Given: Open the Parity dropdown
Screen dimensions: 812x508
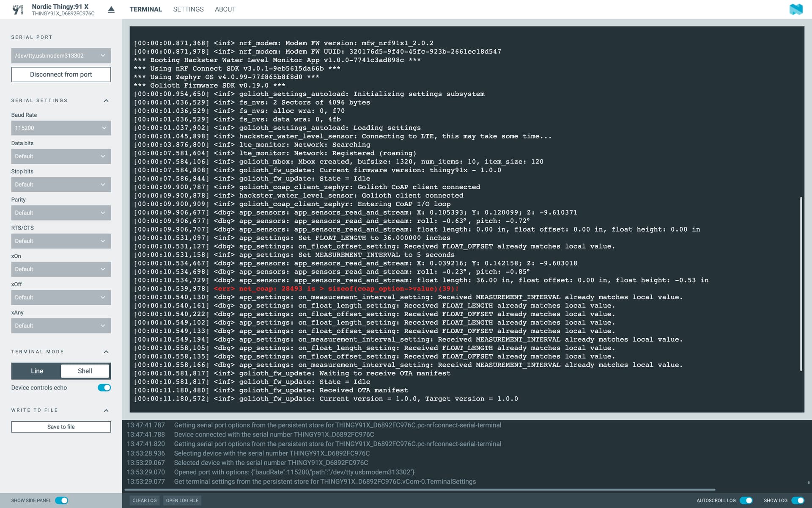Looking at the screenshot, I should 61,213.
